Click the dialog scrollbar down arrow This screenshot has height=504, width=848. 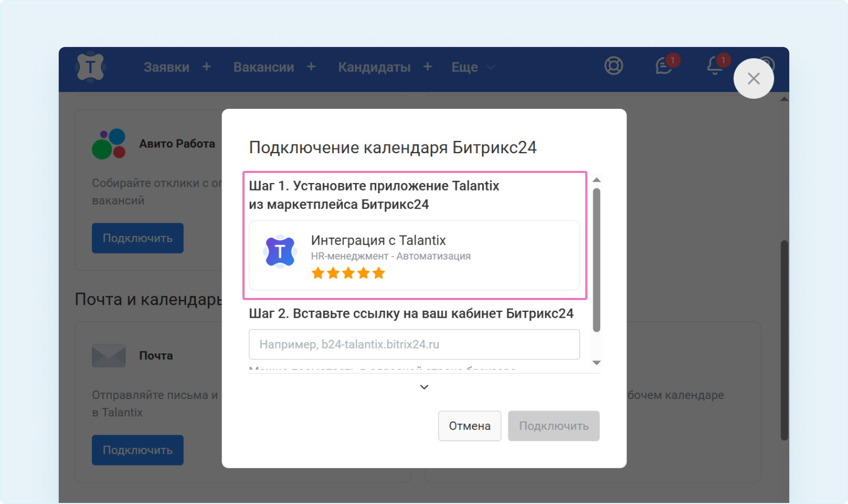coord(596,363)
